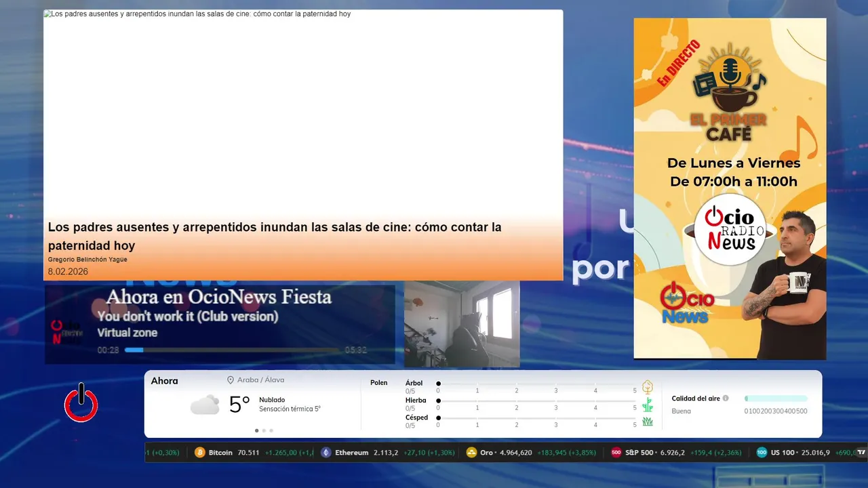Click the Árbol tree pollen icon
Screen dimensions: 868x488
(648, 387)
